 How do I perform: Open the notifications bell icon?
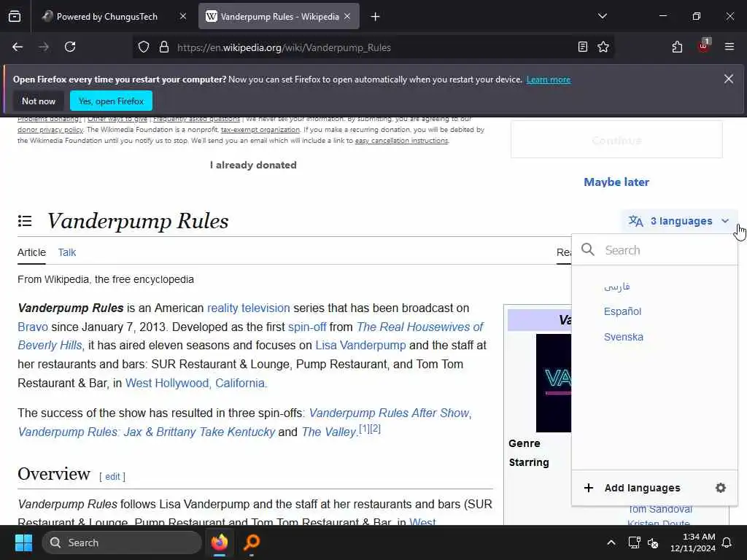[727, 542]
